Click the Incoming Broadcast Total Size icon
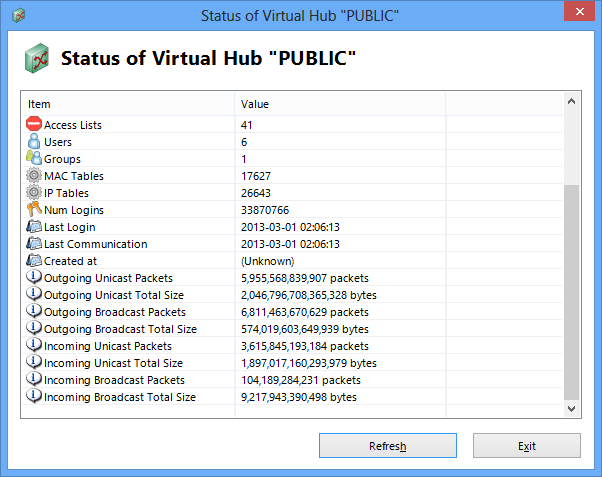The height and width of the screenshot is (477, 602). pos(34,396)
